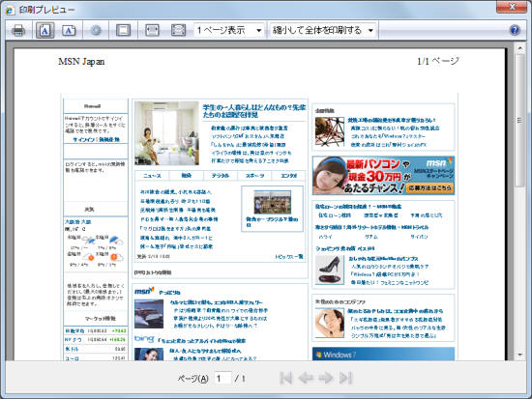
Task: Click the MSN Japan page header text
Action: tap(81, 62)
